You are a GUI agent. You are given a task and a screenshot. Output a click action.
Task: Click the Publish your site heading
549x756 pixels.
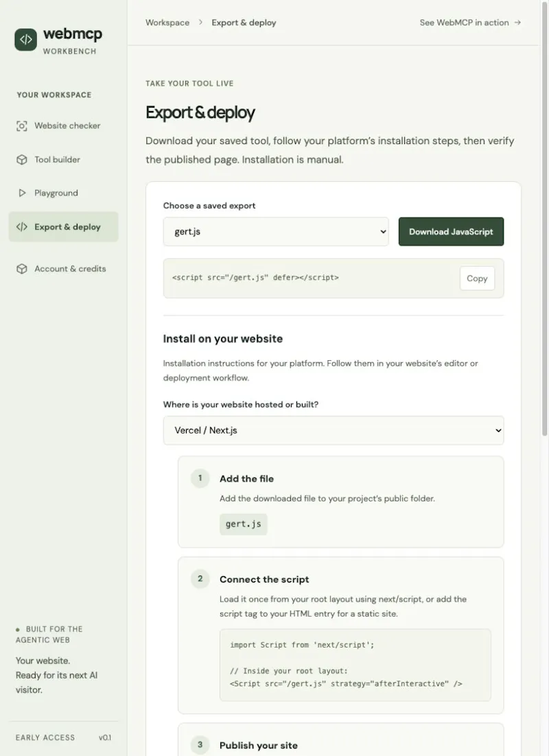pyautogui.click(x=258, y=746)
